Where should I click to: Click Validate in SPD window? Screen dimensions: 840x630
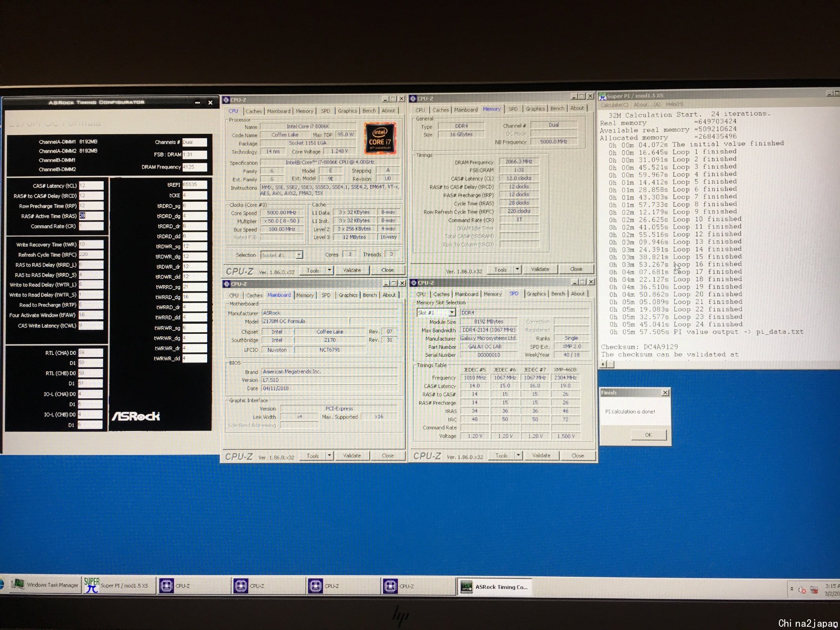coord(541,455)
